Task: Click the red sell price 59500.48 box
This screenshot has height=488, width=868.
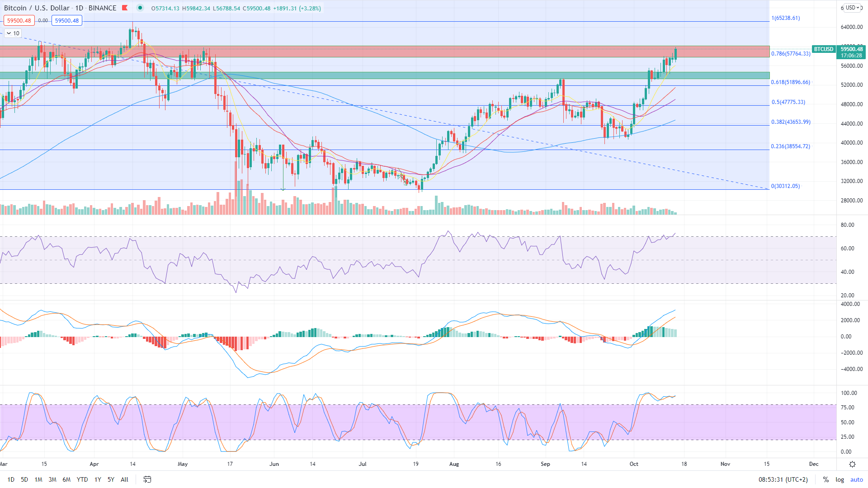Action: [19, 20]
